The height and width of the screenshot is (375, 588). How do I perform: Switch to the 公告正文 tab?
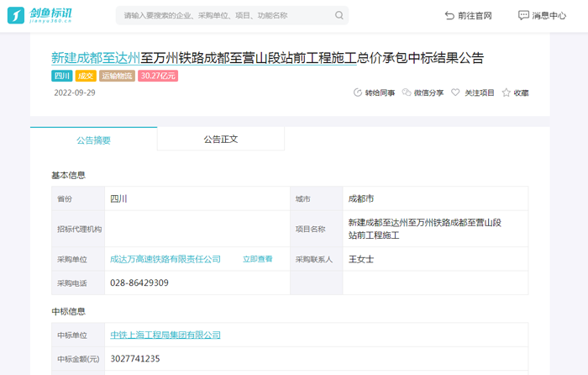click(220, 139)
